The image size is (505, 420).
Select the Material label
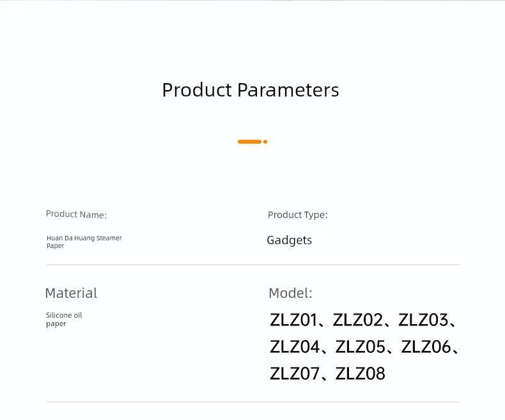[71, 293]
